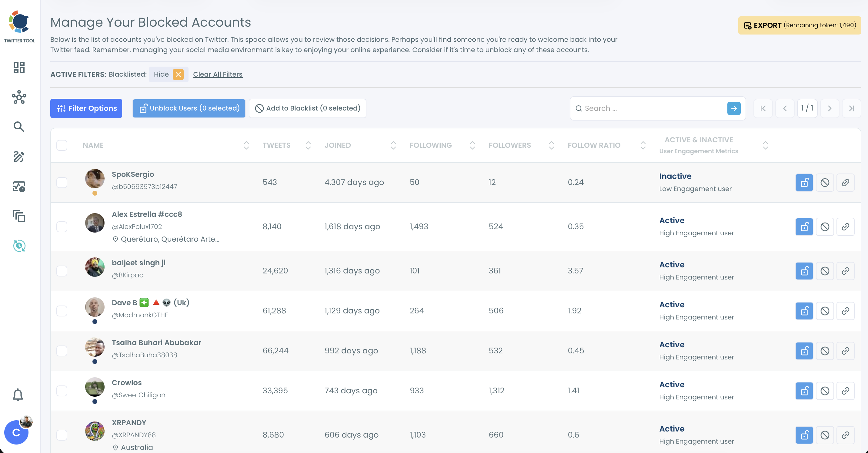Unblock Dave B with the unlock icon

[x=804, y=311]
